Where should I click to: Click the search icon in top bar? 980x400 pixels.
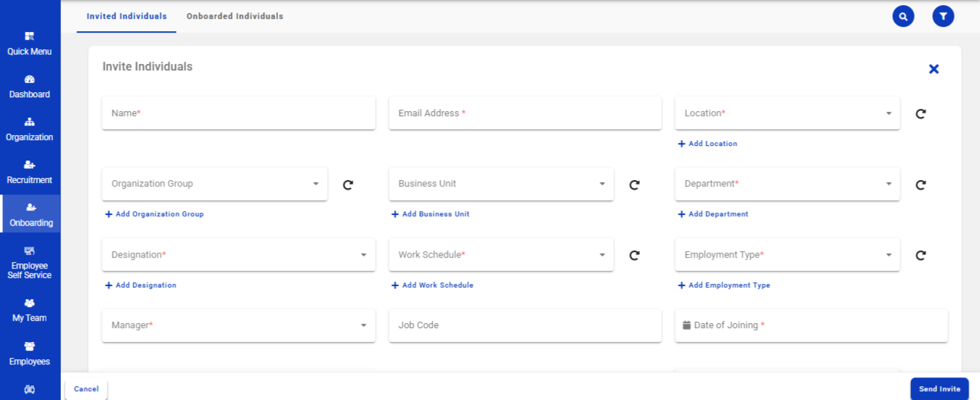coord(903,16)
